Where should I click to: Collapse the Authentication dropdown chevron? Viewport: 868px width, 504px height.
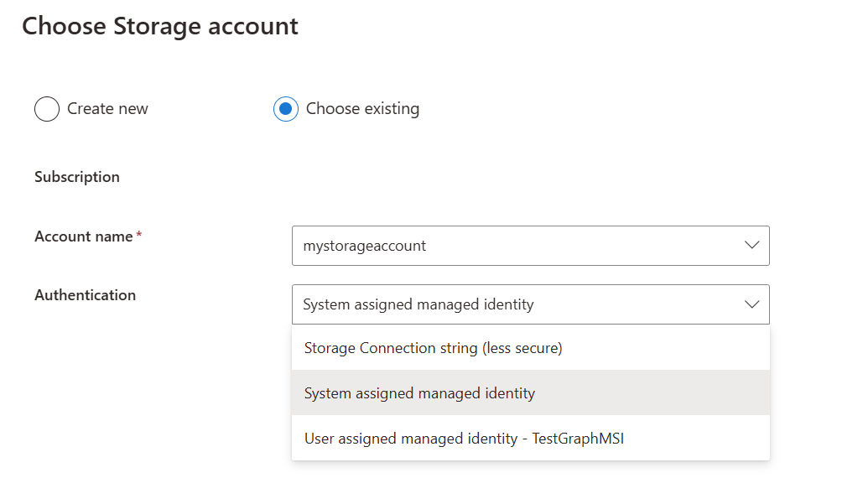(751, 304)
